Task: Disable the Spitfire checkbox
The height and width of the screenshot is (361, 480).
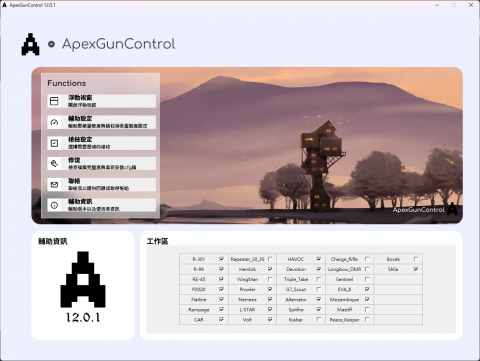Action: point(319,309)
